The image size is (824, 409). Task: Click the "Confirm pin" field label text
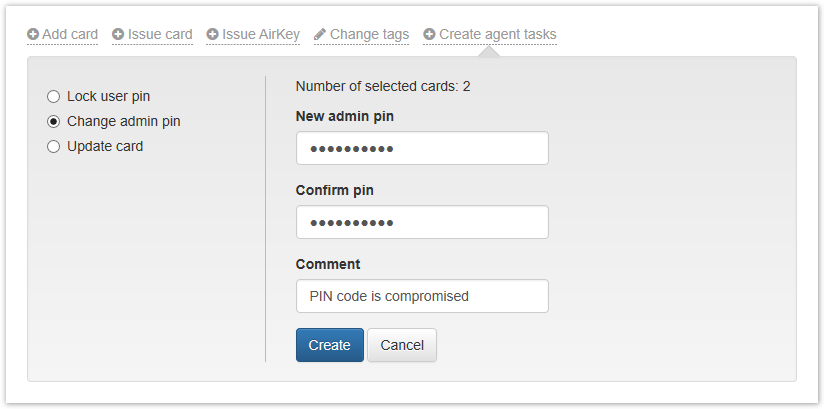click(x=335, y=190)
